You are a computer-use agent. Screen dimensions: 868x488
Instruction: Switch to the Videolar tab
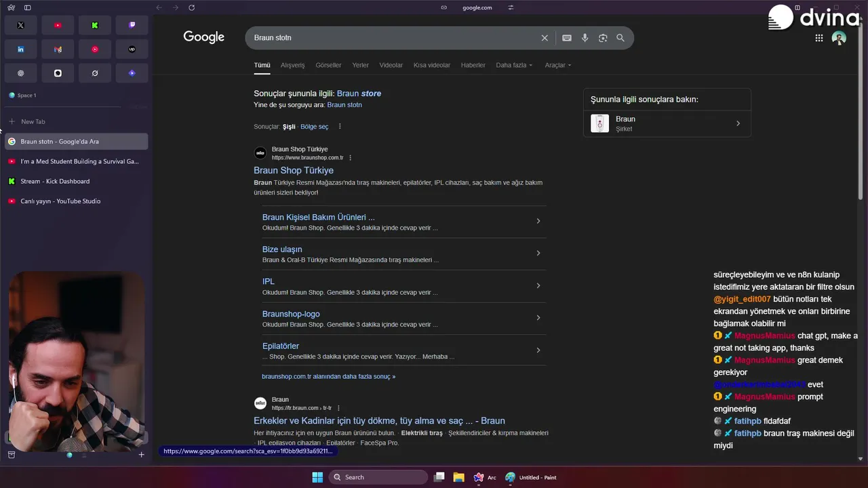pos(391,65)
